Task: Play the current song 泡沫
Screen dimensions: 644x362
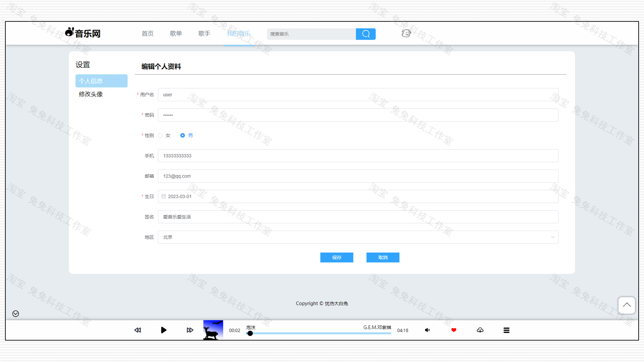Action: pyautogui.click(x=163, y=330)
